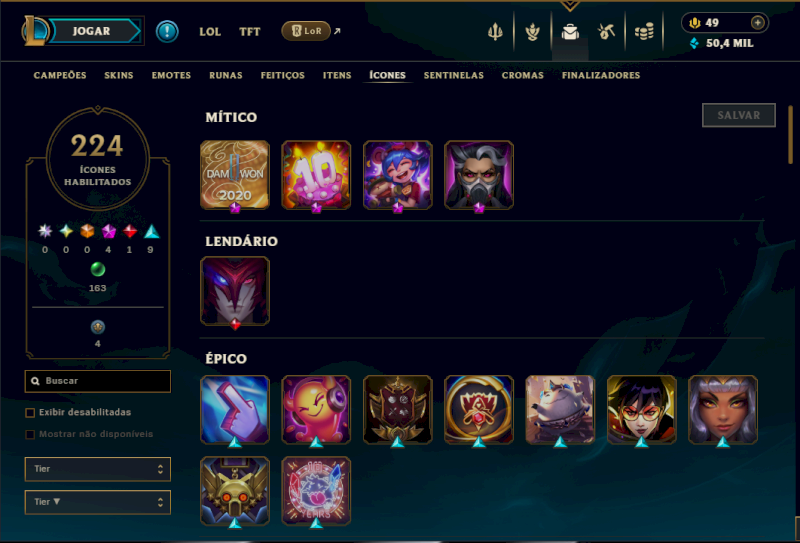Go to the Sentinelas tab
800x543 pixels.
coord(454,76)
